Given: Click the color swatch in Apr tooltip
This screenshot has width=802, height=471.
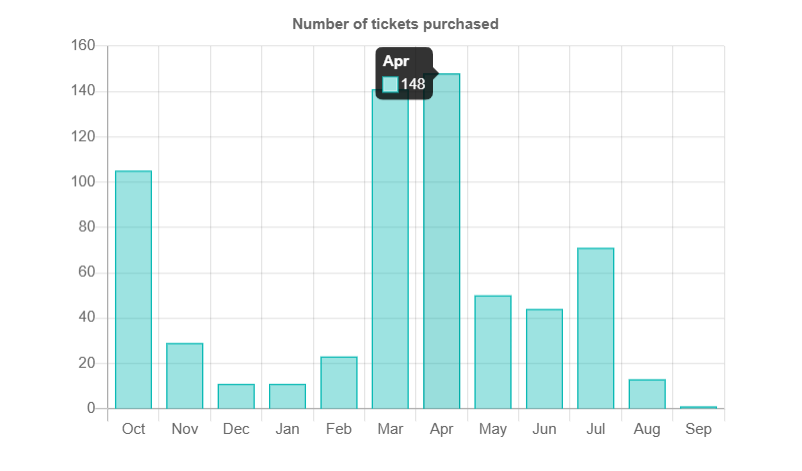Looking at the screenshot, I should (390, 85).
